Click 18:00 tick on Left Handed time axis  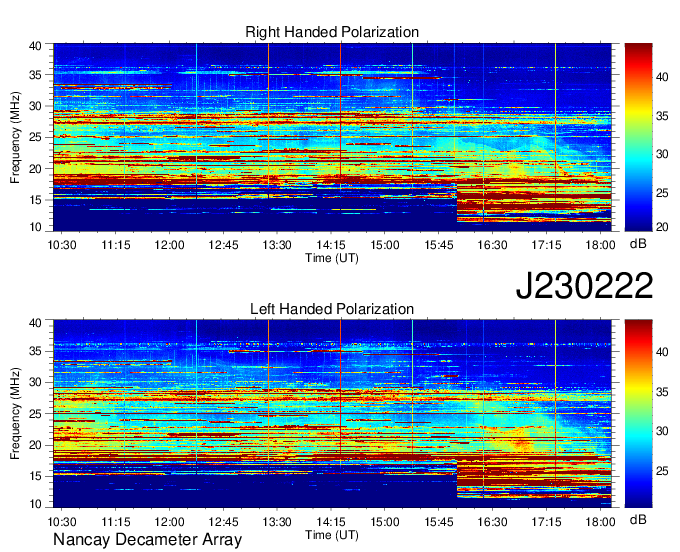tap(600, 522)
